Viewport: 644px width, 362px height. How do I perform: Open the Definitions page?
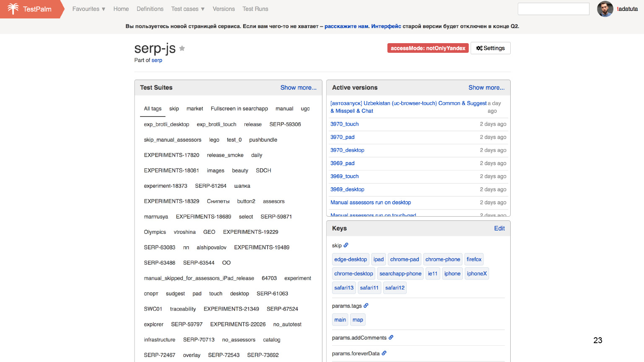[150, 9]
